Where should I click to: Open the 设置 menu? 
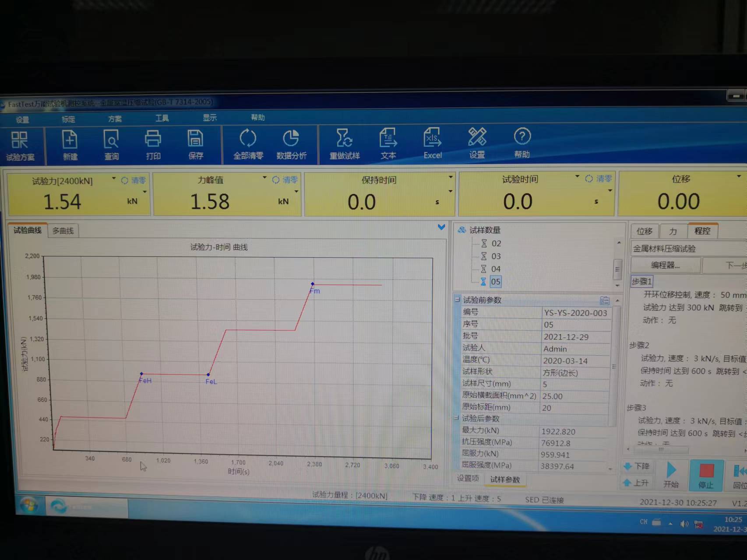22,120
